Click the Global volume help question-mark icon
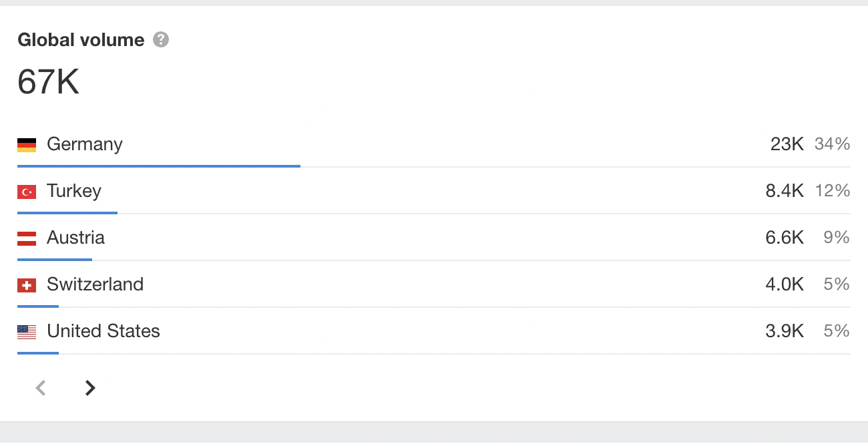This screenshot has height=446, width=868. tap(161, 40)
